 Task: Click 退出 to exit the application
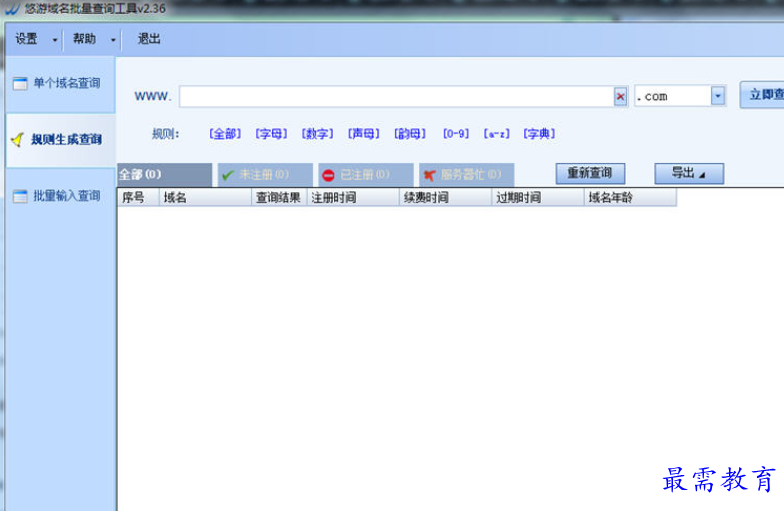149,39
